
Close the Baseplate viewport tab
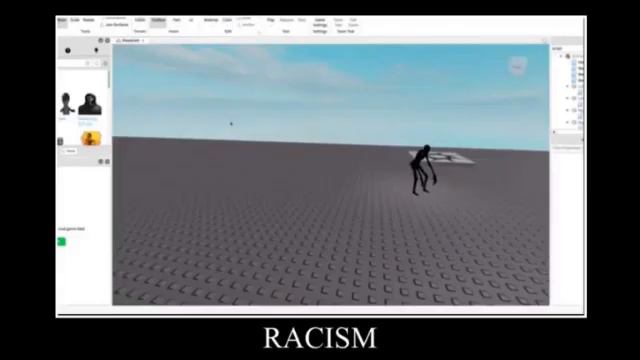click(x=143, y=41)
